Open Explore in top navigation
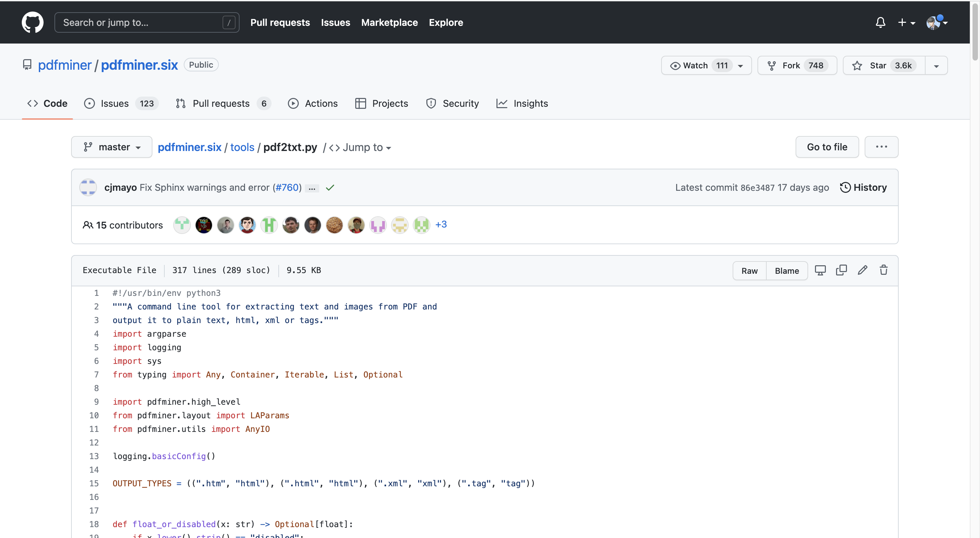Screen dimensions: 980x538 click(x=446, y=22)
